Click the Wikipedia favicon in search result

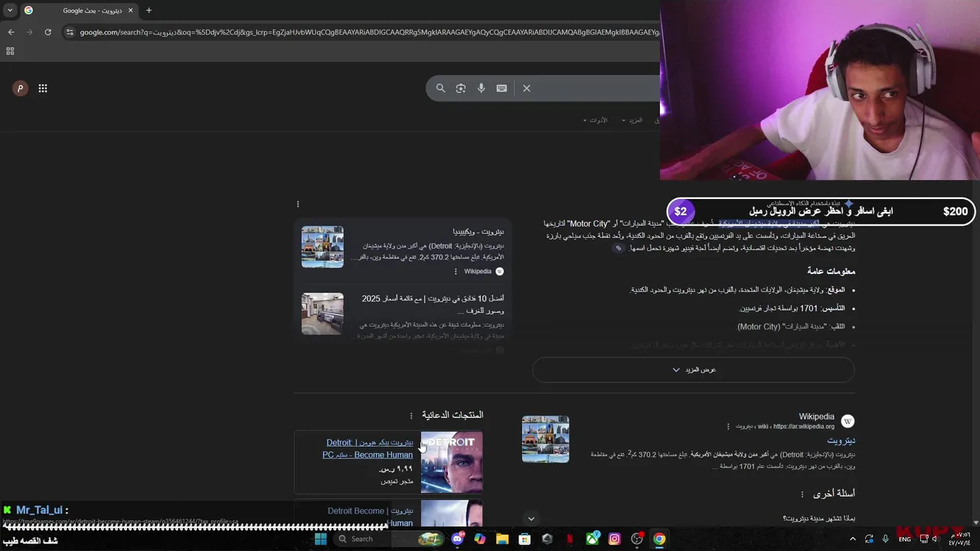(x=848, y=421)
